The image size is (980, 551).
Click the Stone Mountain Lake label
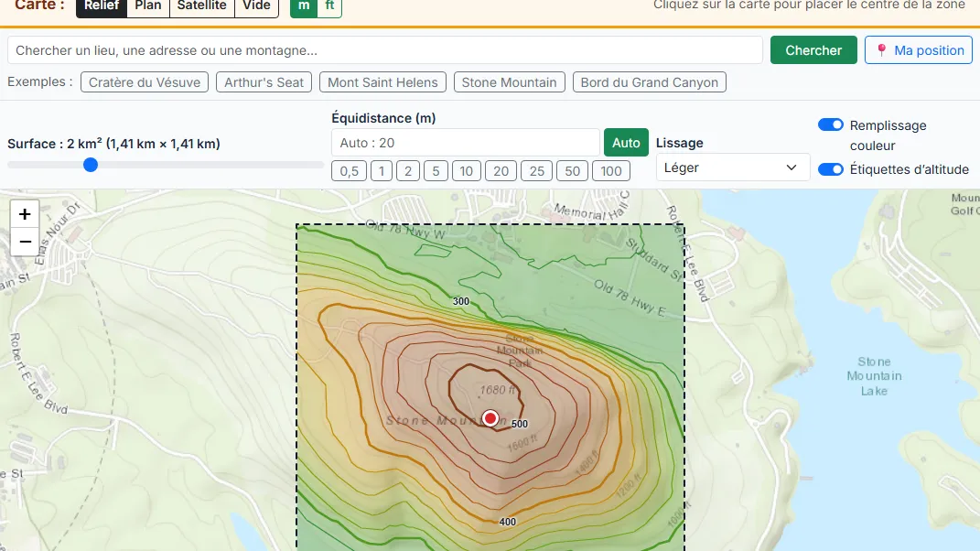(x=875, y=376)
